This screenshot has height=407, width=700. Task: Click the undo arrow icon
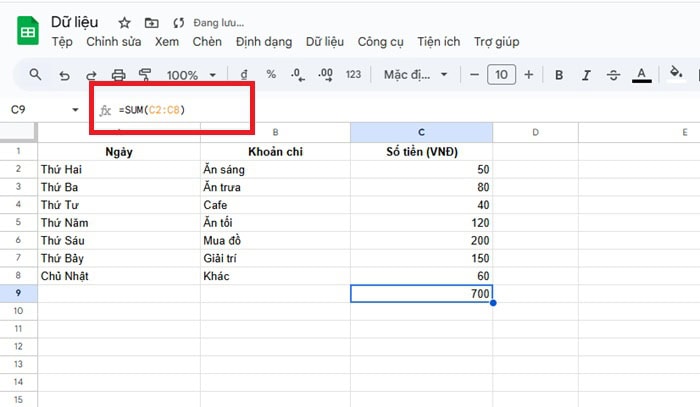65,75
